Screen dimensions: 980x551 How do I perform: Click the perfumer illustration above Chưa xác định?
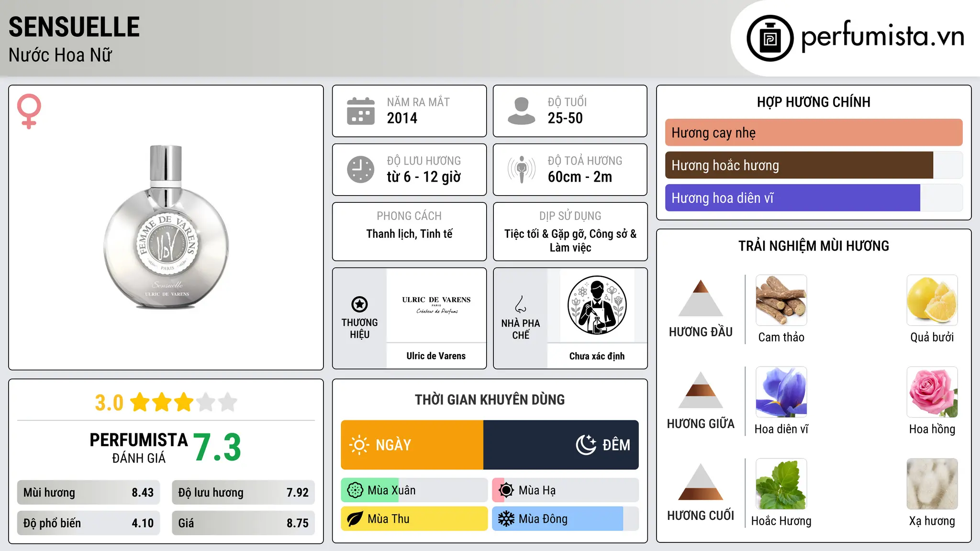[597, 305]
